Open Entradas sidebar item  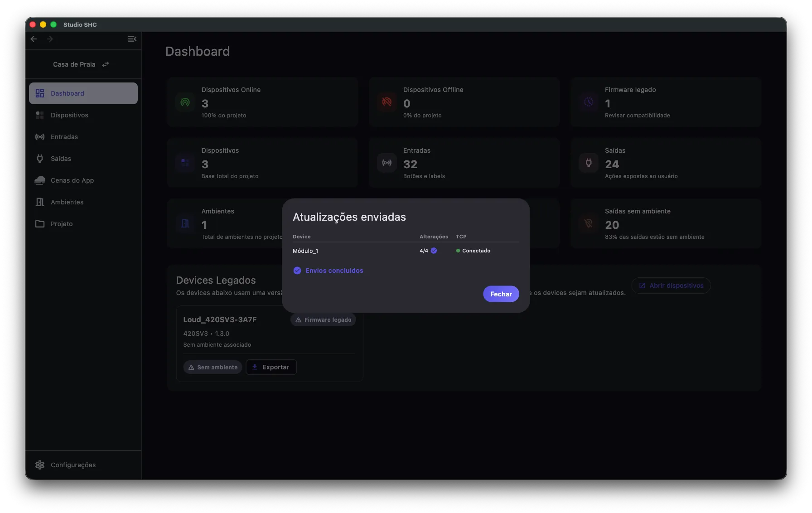click(83, 137)
